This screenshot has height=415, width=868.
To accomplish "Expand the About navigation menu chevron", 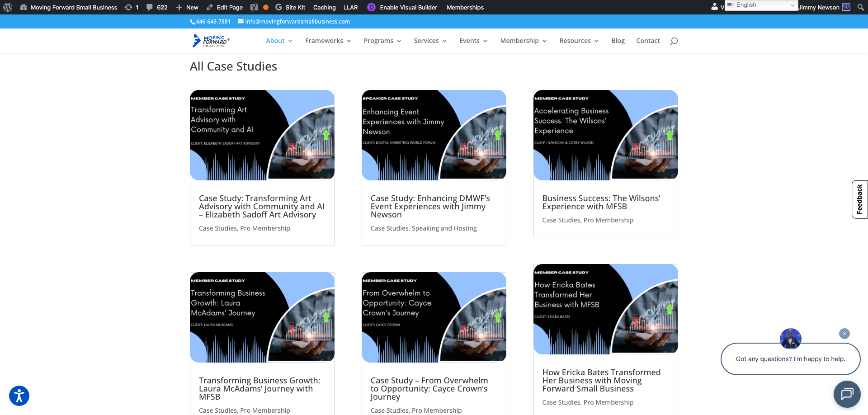I will click(x=291, y=41).
